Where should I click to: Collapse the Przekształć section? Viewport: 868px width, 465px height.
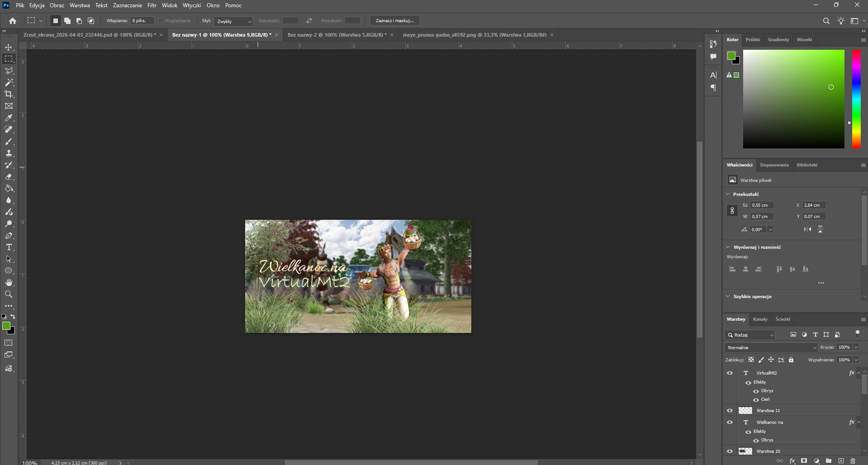[x=728, y=194]
